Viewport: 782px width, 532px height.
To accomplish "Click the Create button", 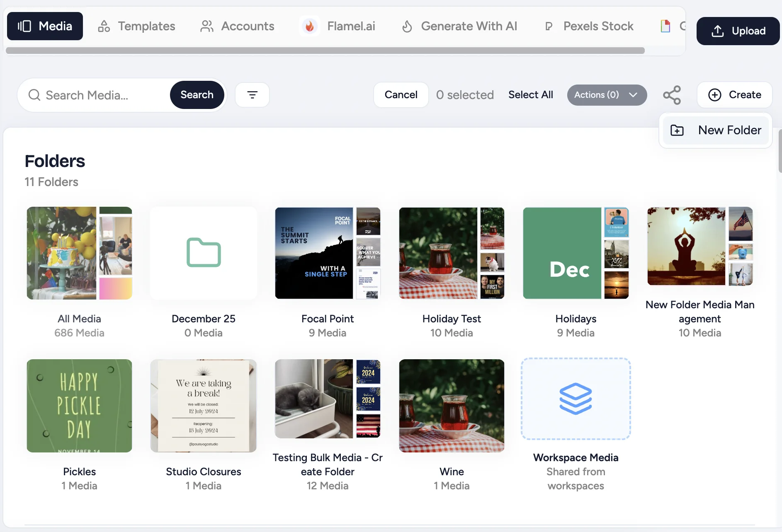I will (735, 95).
